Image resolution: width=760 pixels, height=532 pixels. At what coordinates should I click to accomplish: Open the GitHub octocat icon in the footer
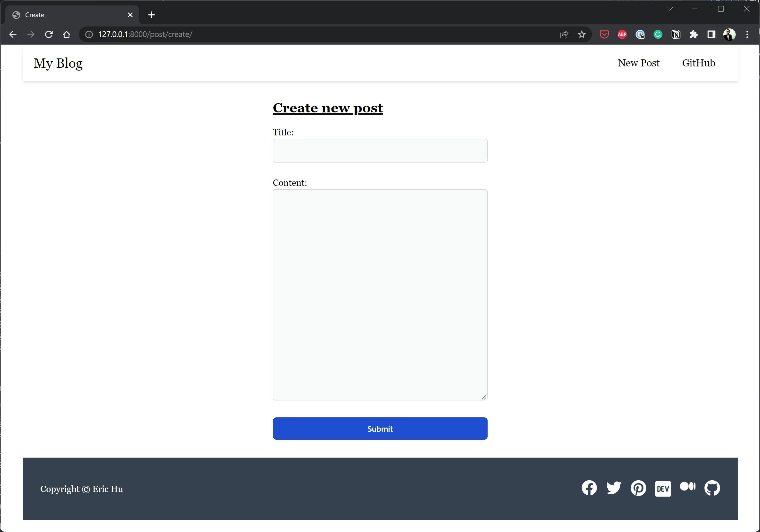point(712,488)
